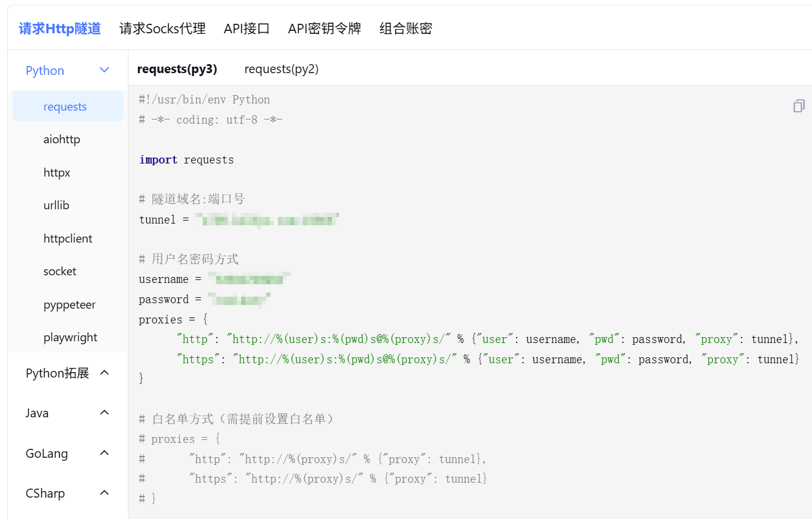Screen dimensions: 812x519
Task: Select the 请求Http隧道 tab
Action: click(x=59, y=29)
